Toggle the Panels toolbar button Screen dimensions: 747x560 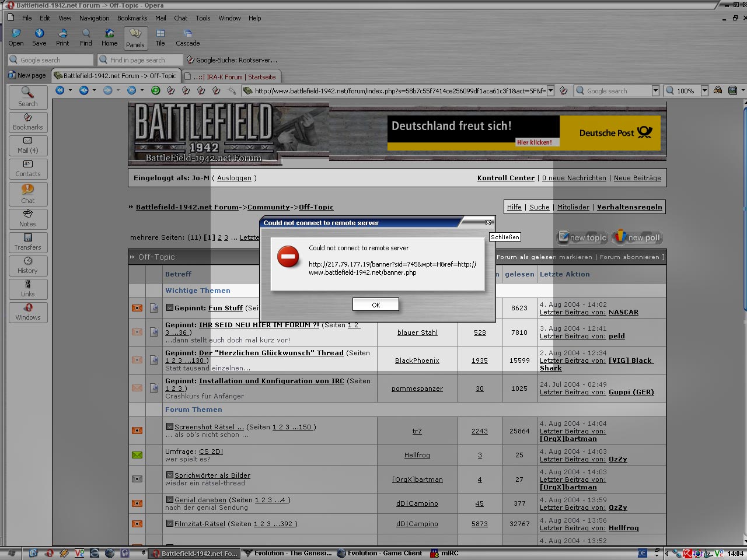point(135,38)
